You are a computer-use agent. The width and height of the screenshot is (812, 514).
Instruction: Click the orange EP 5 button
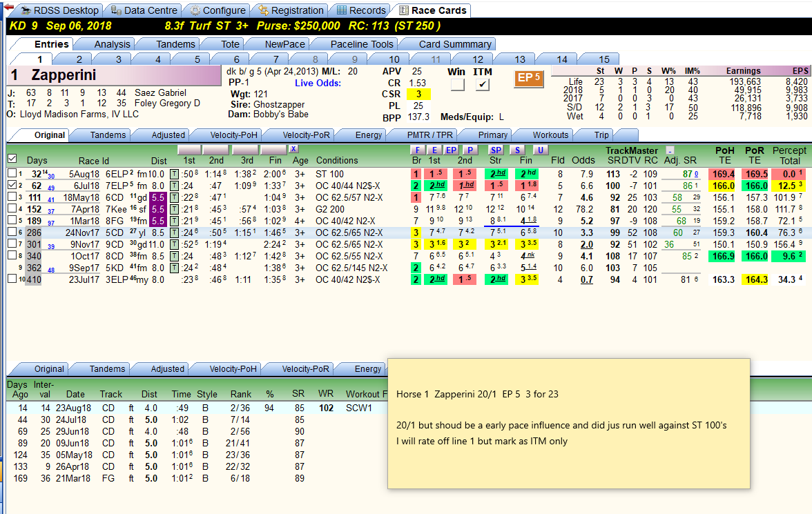pyautogui.click(x=529, y=79)
